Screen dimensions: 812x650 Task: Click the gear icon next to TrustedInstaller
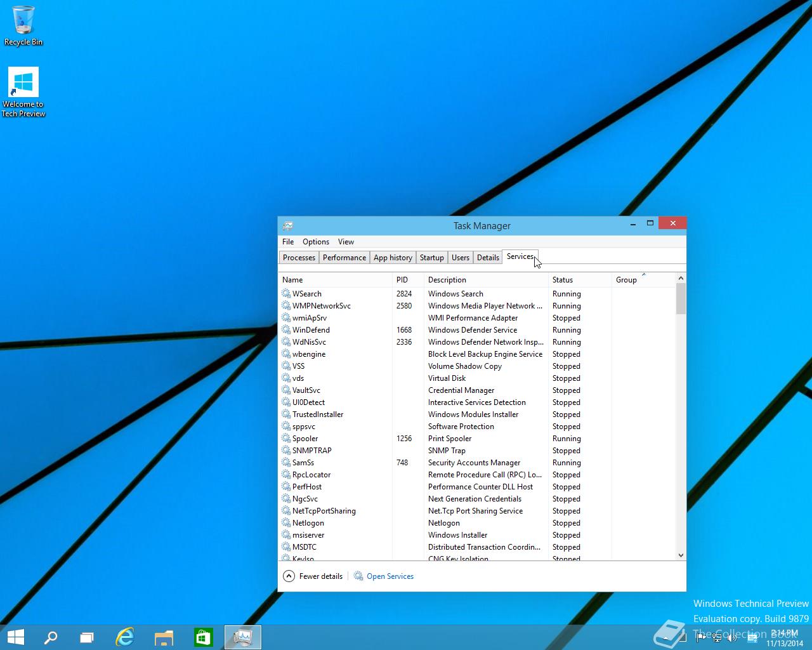coord(286,414)
